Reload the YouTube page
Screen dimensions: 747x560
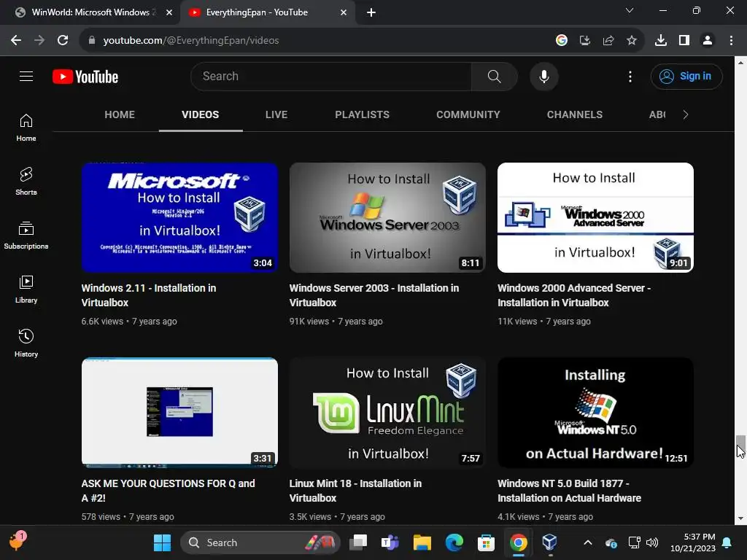(x=63, y=41)
